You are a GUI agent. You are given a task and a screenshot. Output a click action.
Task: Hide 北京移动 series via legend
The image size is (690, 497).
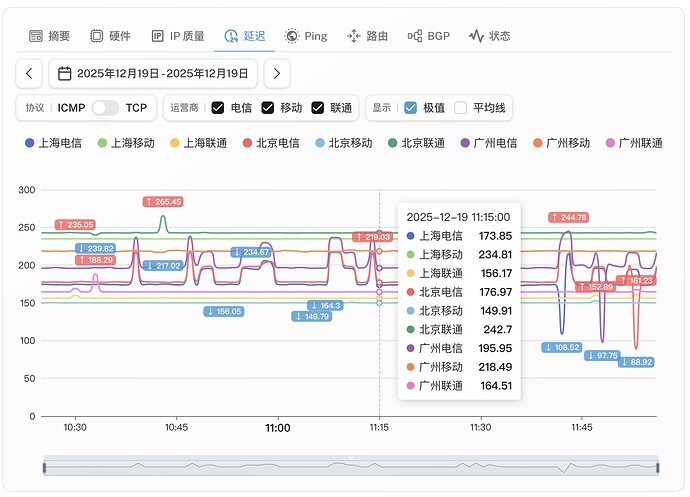pyautogui.click(x=344, y=143)
